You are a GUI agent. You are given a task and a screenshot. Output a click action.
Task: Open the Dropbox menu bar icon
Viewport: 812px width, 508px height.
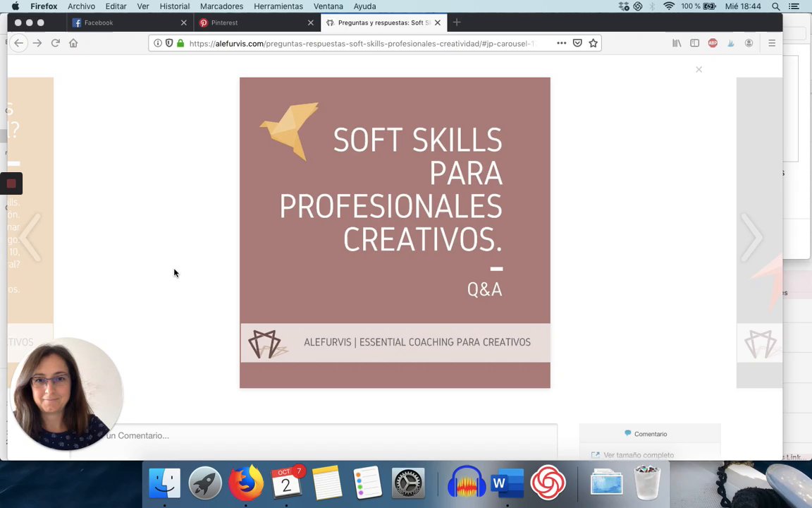(624, 6)
